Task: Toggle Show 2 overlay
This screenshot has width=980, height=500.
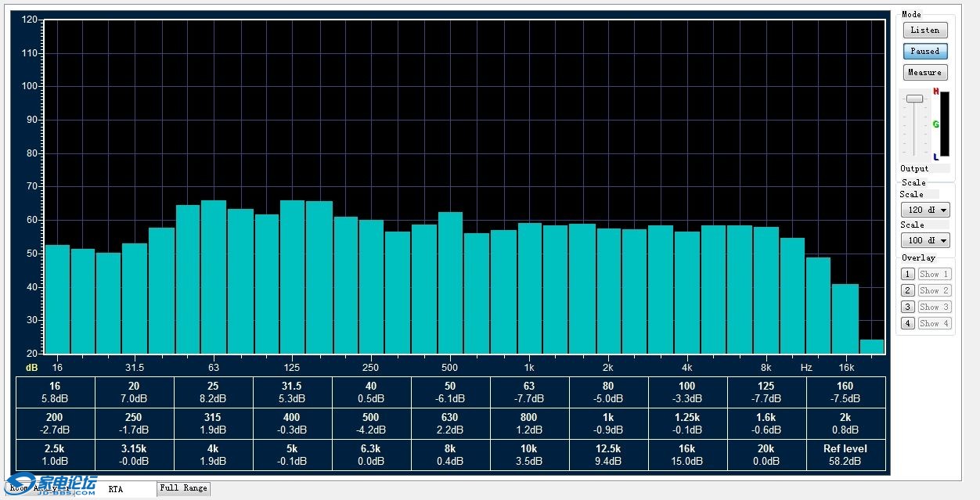Action: [x=934, y=291]
